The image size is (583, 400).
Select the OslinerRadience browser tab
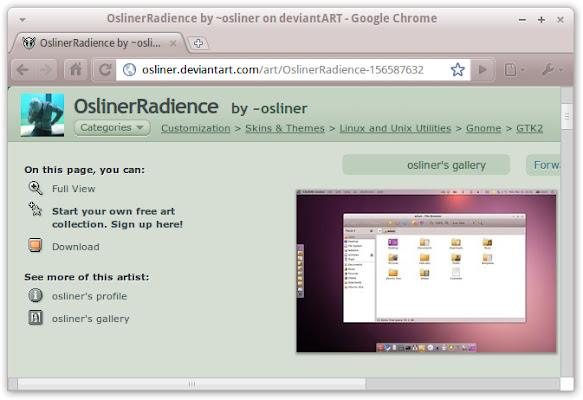coord(100,43)
